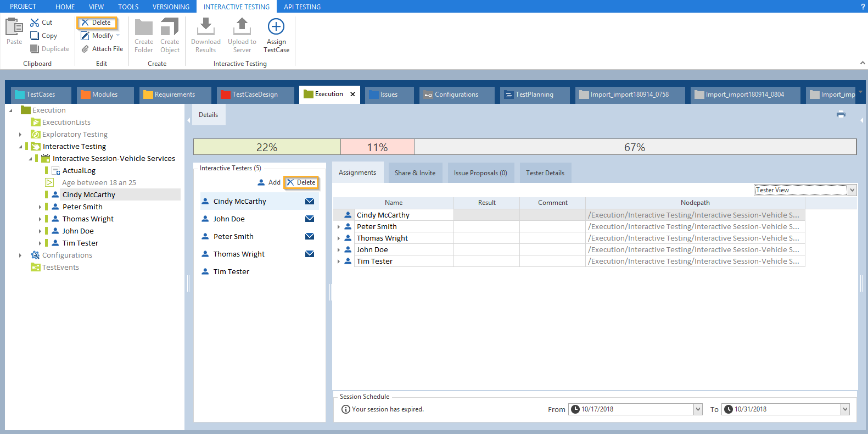Click the Download Results icon
The height and width of the screenshot is (434, 868).
[205, 27]
